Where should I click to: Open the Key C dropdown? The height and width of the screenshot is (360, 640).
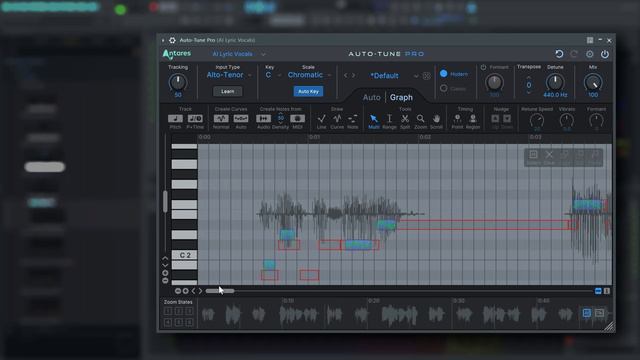tap(273, 75)
